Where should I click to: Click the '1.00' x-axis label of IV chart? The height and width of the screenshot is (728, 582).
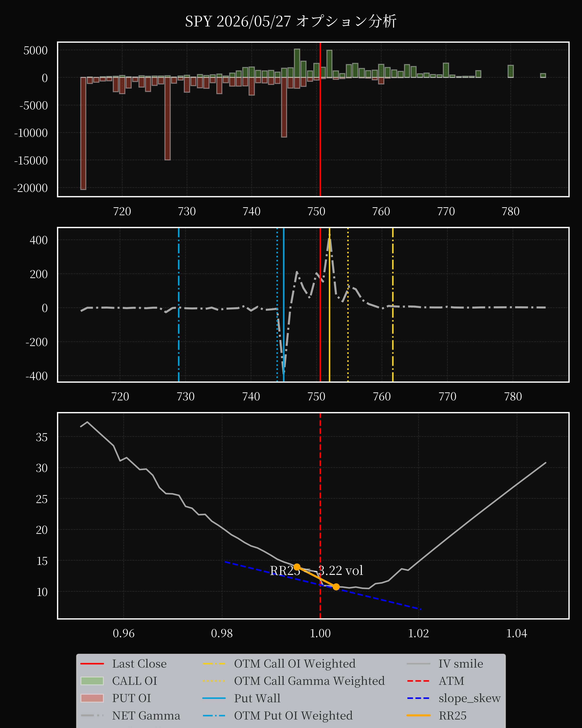click(x=320, y=633)
